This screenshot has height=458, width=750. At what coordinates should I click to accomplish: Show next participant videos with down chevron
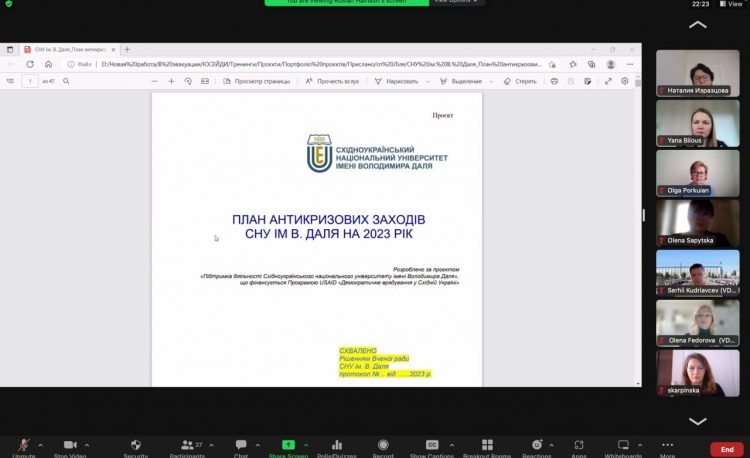click(x=697, y=421)
